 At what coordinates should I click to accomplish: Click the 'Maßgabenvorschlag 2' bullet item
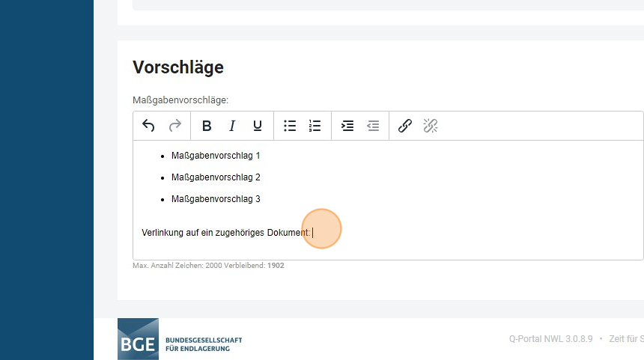tap(216, 177)
